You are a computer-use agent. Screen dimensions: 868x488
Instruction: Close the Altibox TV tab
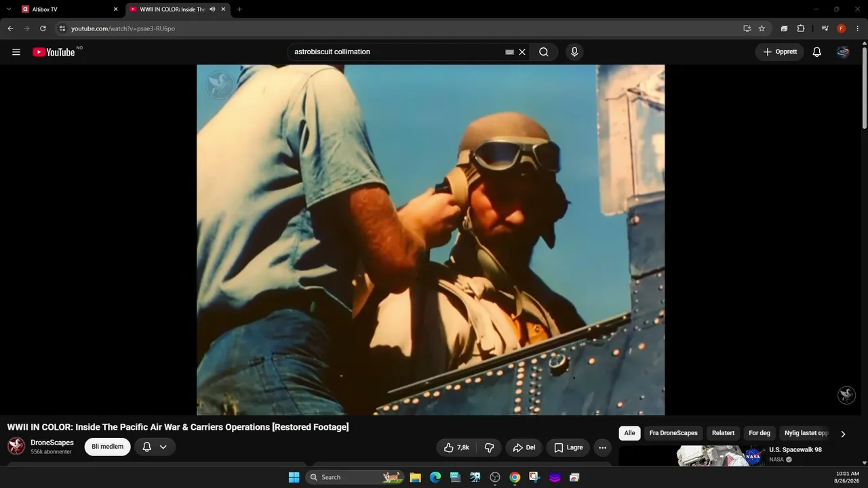[115, 9]
